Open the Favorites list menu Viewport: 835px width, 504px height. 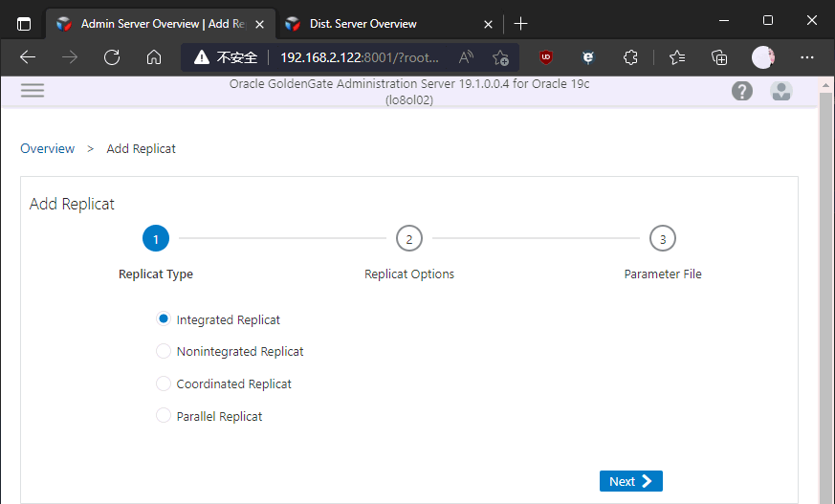pos(678,57)
